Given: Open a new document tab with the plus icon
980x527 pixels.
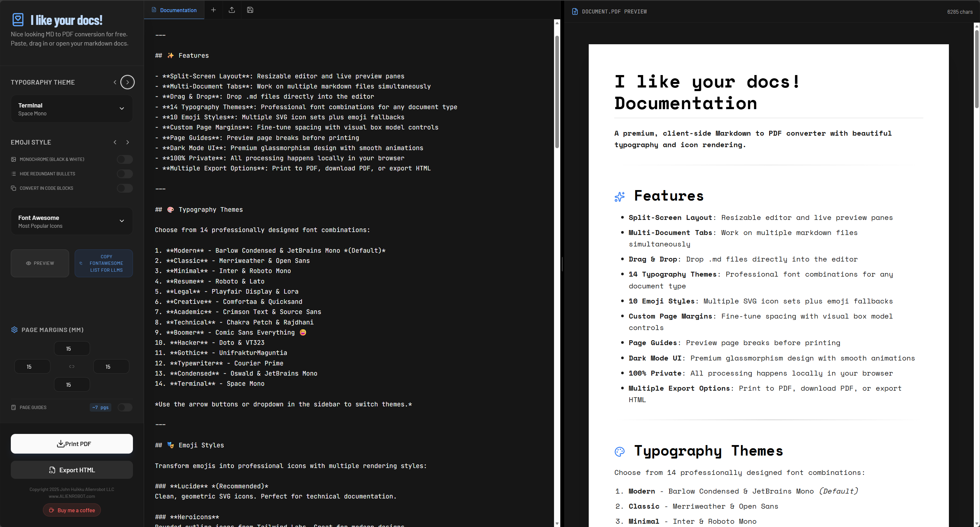Looking at the screenshot, I should [x=213, y=10].
